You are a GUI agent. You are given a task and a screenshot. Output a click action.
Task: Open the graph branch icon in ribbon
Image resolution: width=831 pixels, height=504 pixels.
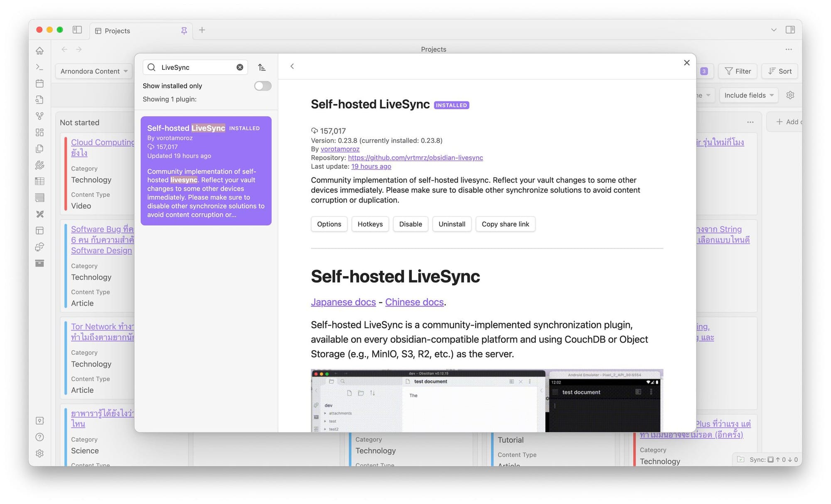click(x=39, y=116)
